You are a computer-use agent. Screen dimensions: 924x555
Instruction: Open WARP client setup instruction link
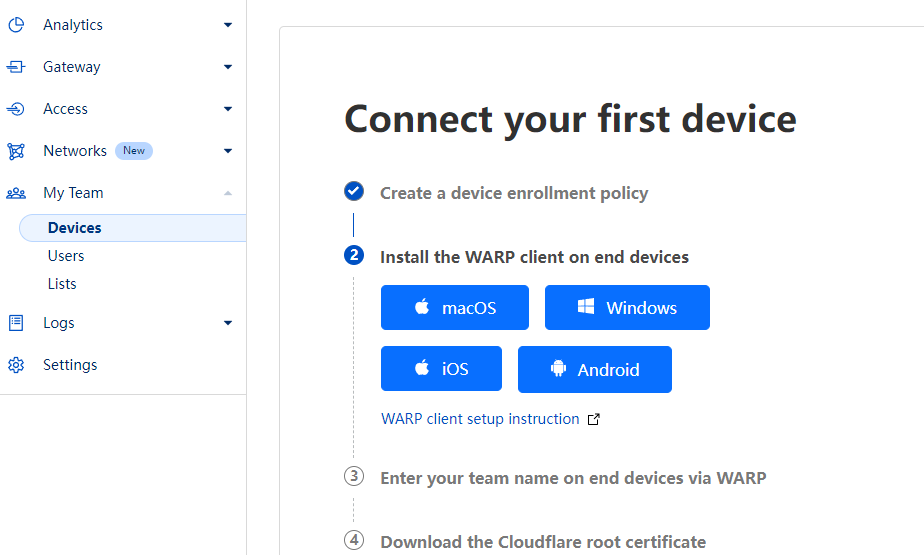pyautogui.click(x=480, y=419)
